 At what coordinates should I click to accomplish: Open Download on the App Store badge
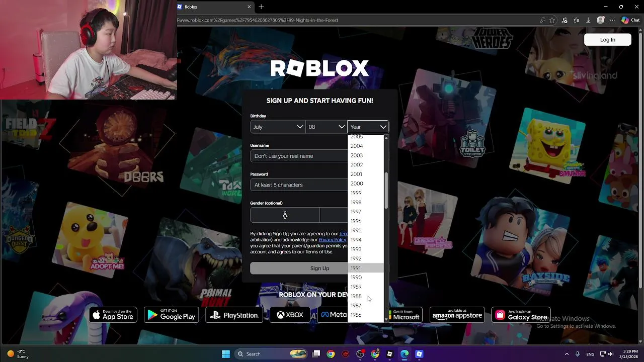pyautogui.click(x=113, y=315)
